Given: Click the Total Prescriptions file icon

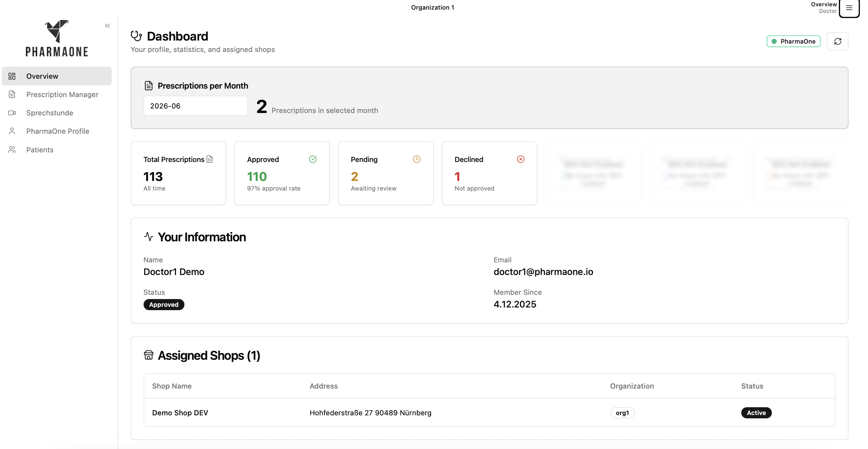Looking at the screenshot, I should [x=210, y=159].
